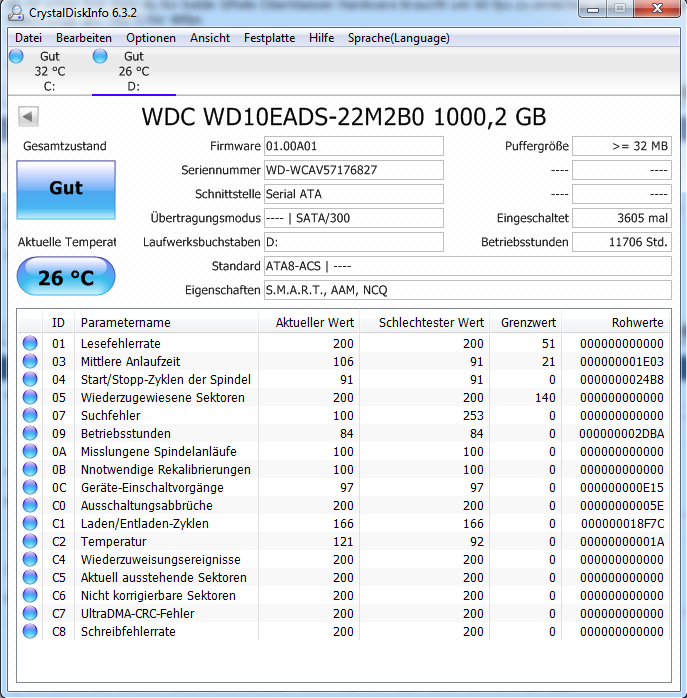Go to previous disk with left arrow button
The height and width of the screenshot is (698, 687).
coord(28,117)
